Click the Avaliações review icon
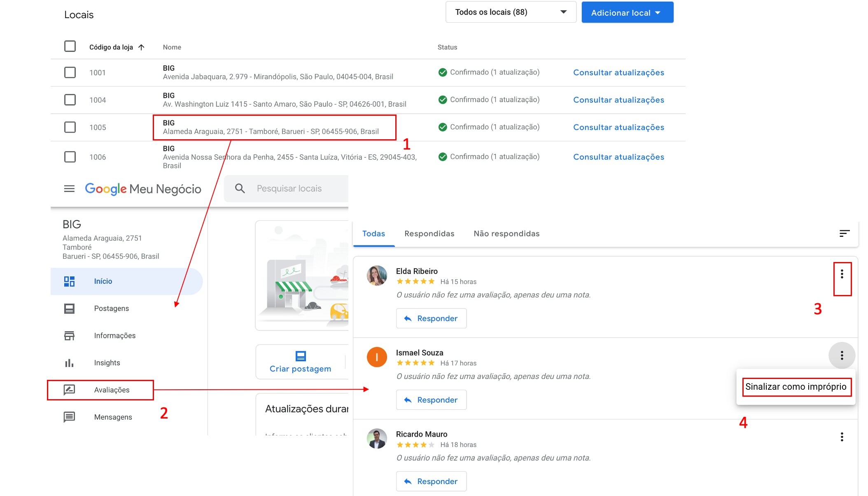 (x=69, y=390)
